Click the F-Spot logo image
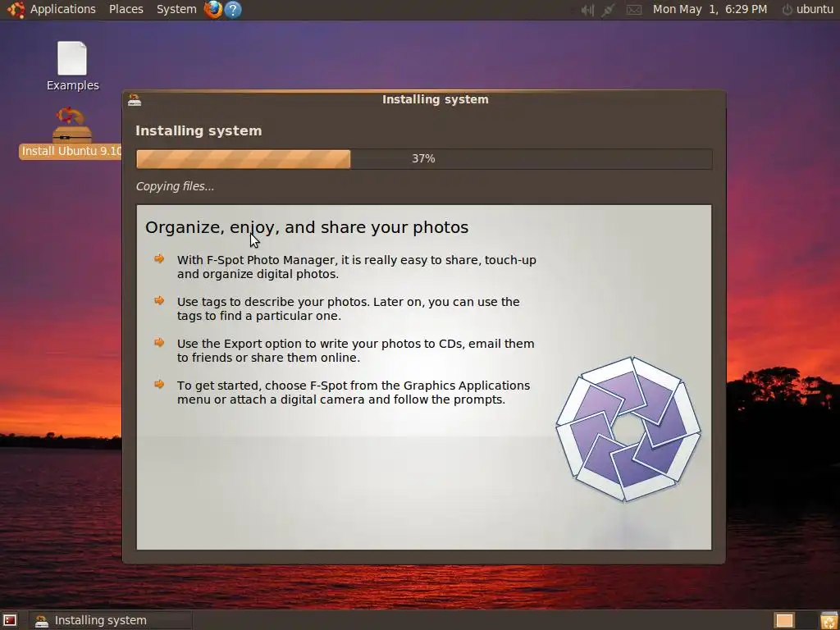 628,429
